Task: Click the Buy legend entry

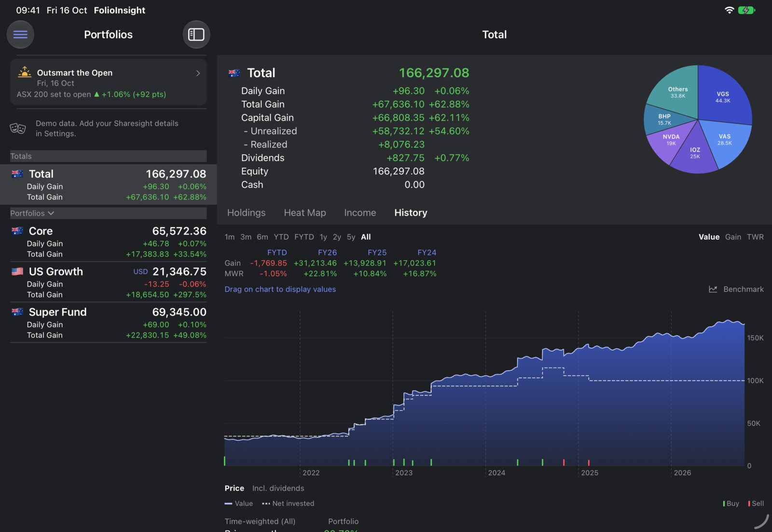Action: (x=731, y=503)
